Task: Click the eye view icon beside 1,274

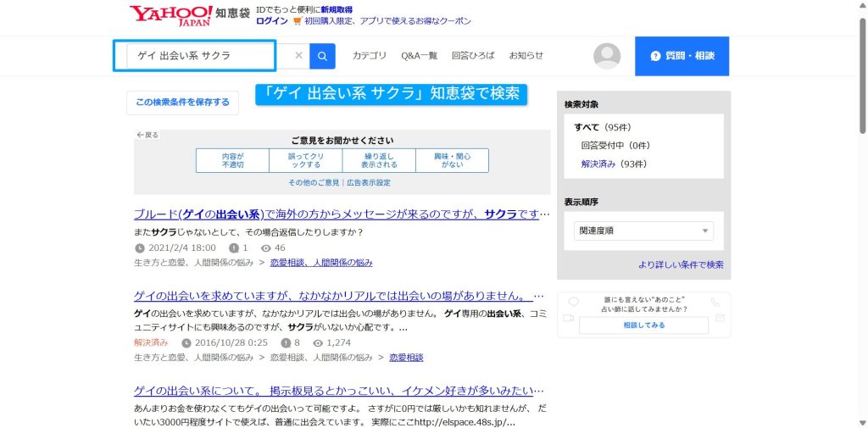Action: point(318,342)
